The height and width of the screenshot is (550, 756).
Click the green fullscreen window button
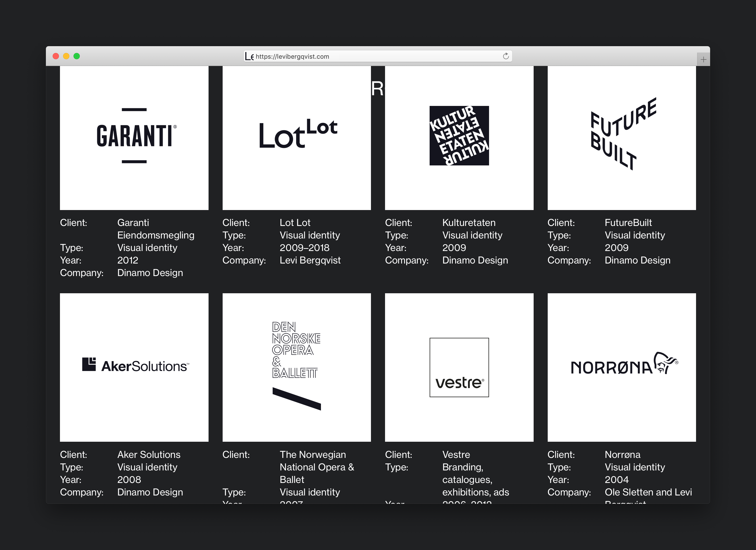77,56
